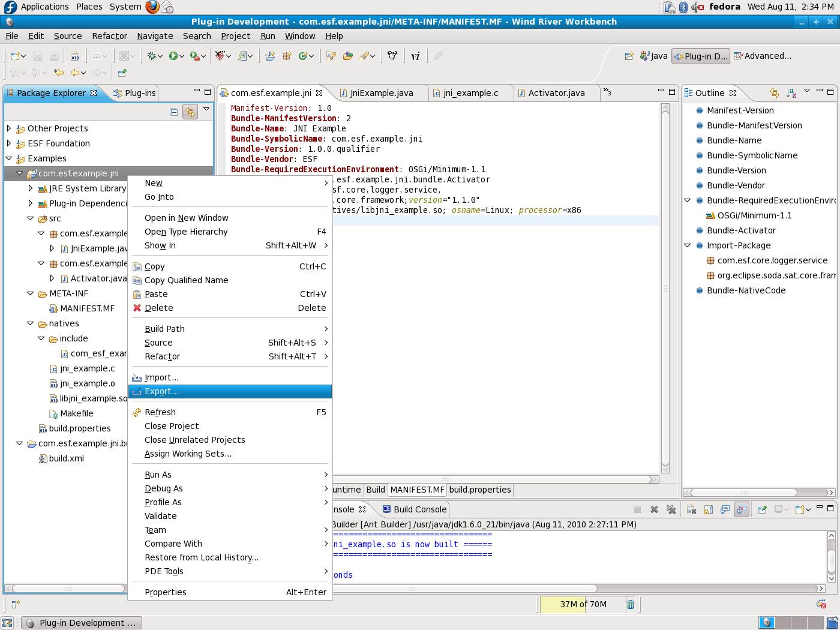Image resolution: width=840 pixels, height=630 pixels.
Task: Open Build Path submenu
Action: [230, 329]
